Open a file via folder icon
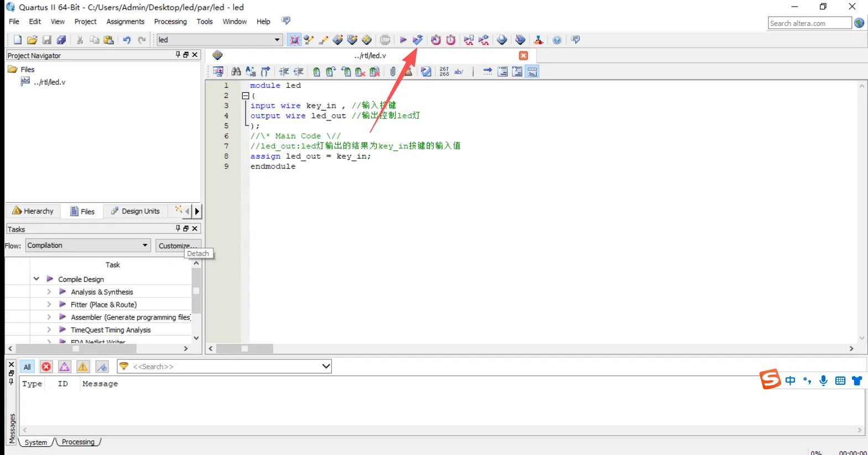 32,40
